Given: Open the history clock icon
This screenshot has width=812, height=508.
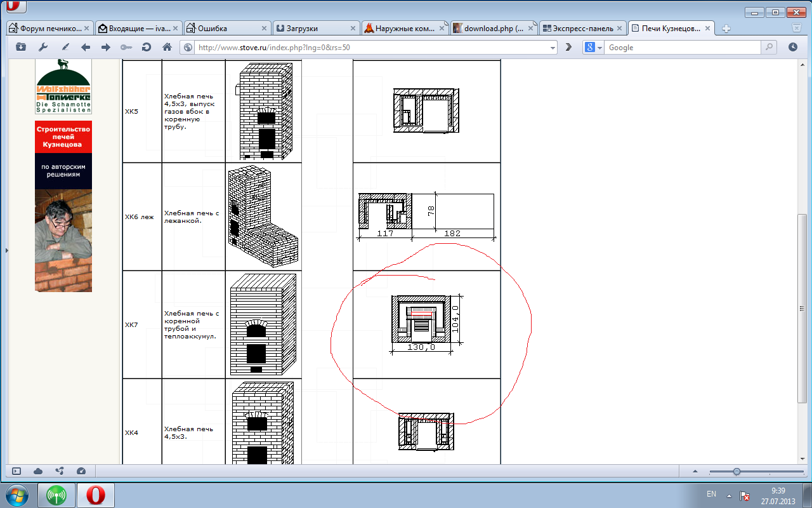Looking at the screenshot, I should click(x=792, y=47).
